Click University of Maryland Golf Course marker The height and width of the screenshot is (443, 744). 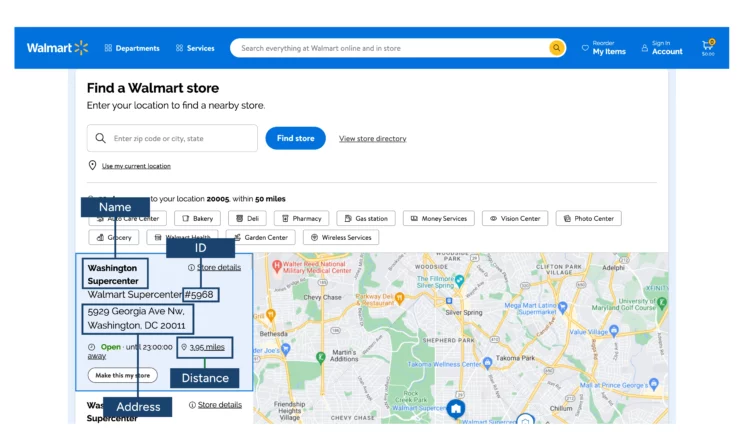[662, 304]
